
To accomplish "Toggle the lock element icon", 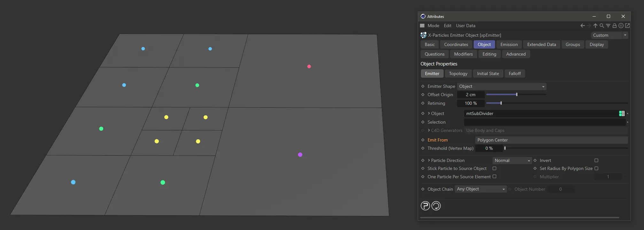I will pos(614,26).
